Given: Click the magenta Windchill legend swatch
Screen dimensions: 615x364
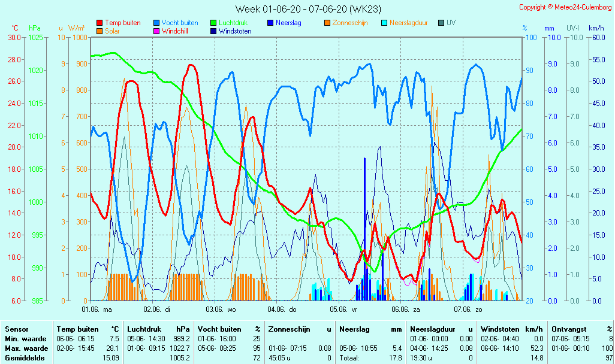Looking at the screenshot, I should 156,31.
